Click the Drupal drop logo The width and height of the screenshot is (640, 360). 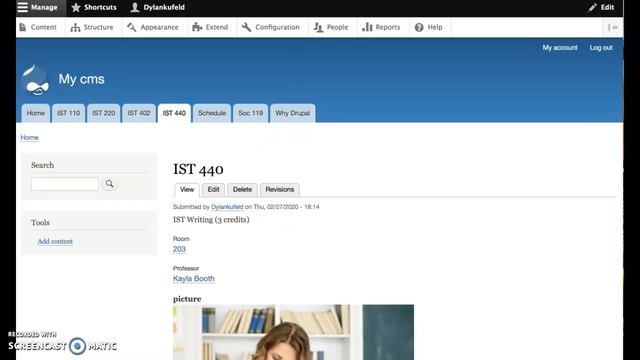[x=36, y=80]
